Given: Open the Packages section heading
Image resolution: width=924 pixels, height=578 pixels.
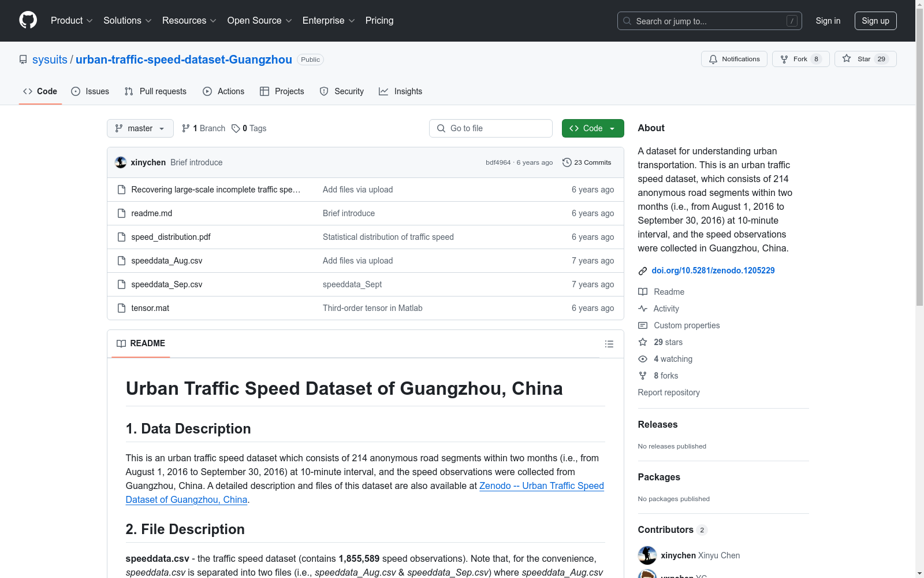Looking at the screenshot, I should pyautogui.click(x=659, y=477).
